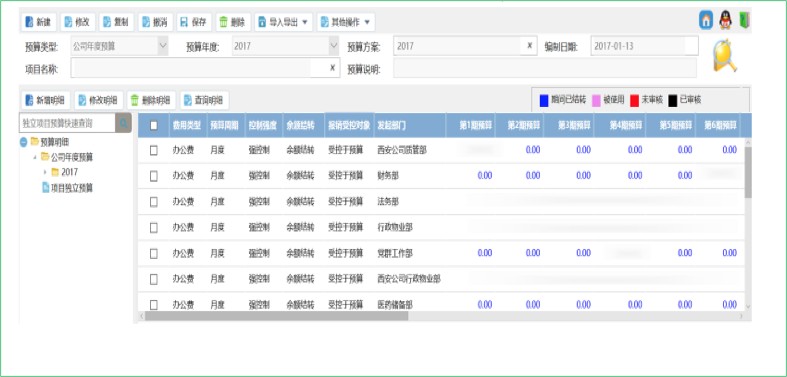Click the 查询明细 button
The height and width of the screenshot is (377, 787).
pyautogui.click(x=205, y=100)
